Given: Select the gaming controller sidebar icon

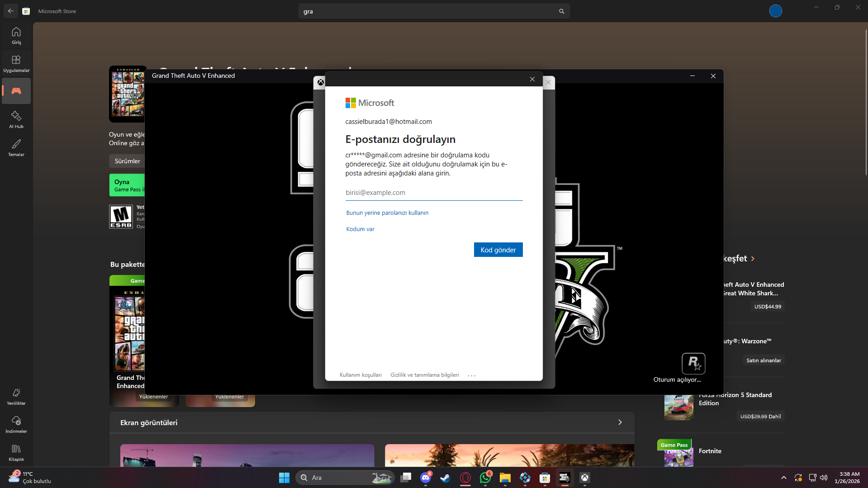Looking at the screenshot, I should pos(16,91).
